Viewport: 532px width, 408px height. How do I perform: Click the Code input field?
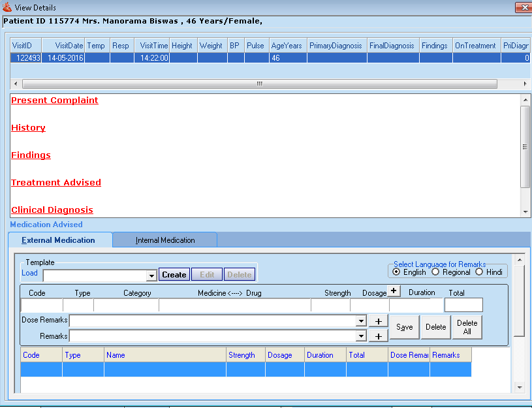coord(41,305)
